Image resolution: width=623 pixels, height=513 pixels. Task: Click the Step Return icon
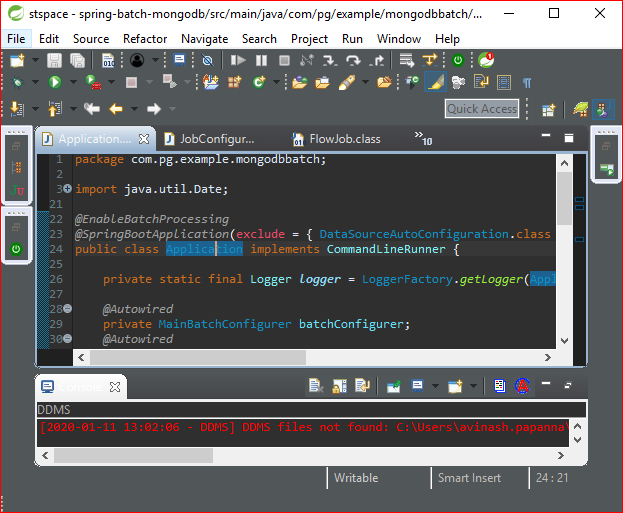pos(376,60)
